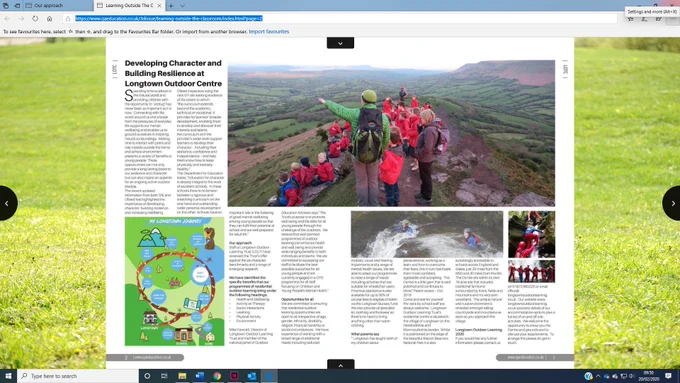
Task: Expand the top flipbook panel chevron
Action: pos(340,43)
